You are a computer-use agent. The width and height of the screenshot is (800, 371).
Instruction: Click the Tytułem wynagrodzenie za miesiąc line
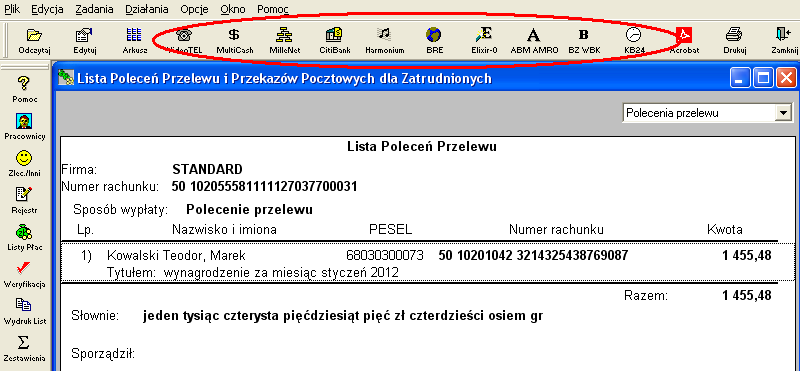(x=253, y=273)
